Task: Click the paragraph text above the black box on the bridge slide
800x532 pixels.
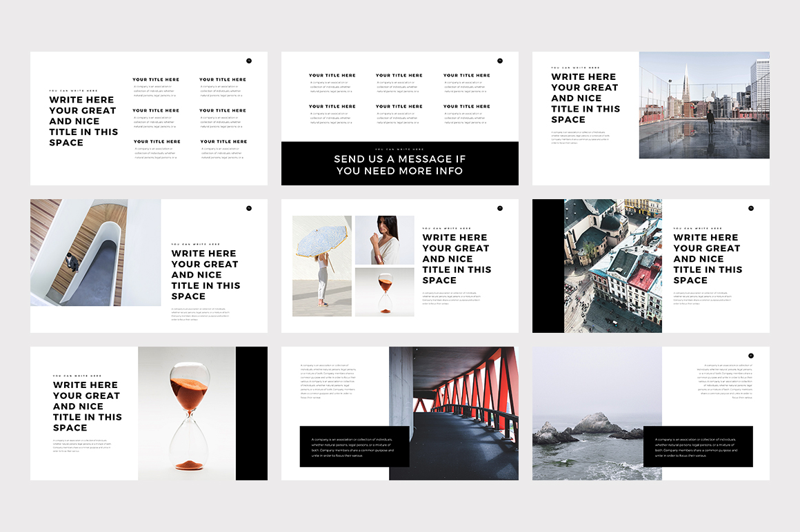Action: (328, 381)
